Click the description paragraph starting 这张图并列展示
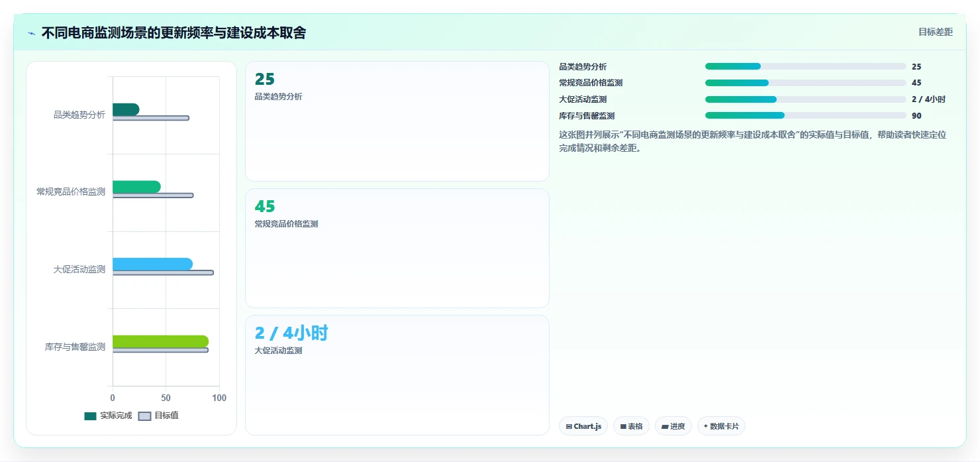The height and width of the screenshot is (462, 980). [x=753, y=141]
